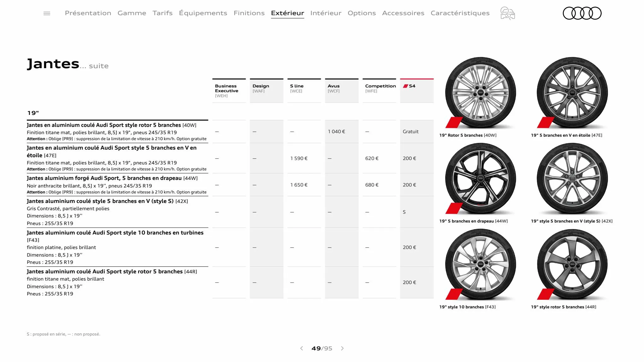
Task: Click the rotor 5 branches [40W] row title
Action: 111,125
